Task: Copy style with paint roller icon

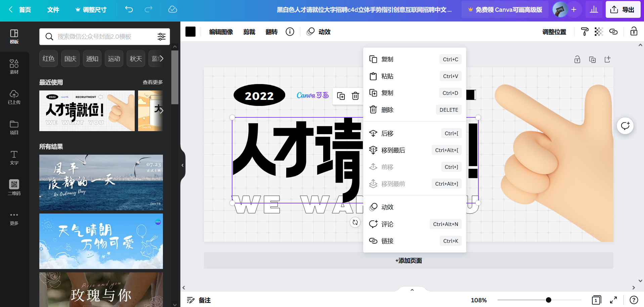Action: pyautogui.click(x=585, y=32)
